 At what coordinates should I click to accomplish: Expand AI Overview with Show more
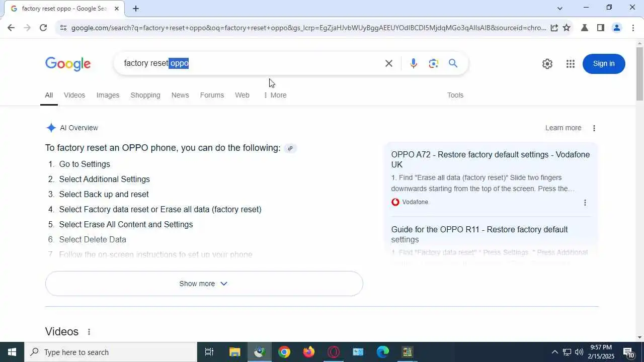[204, 284]
